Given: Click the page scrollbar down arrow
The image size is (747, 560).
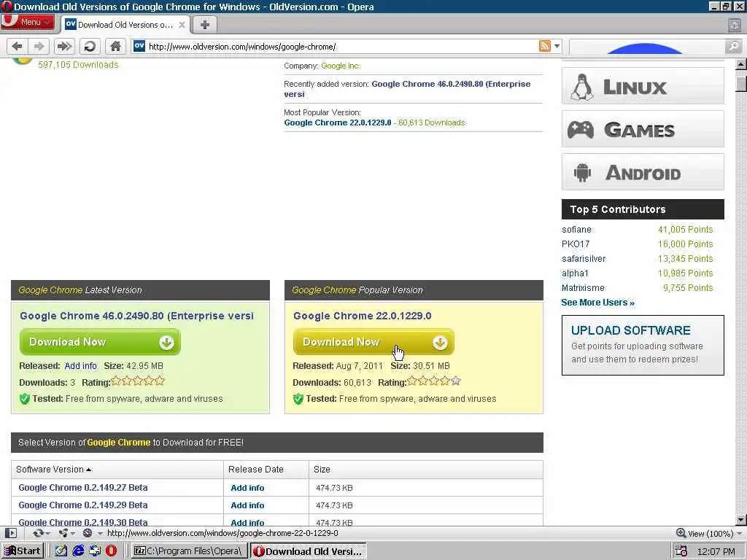Looking at the screenshot, I should click(x=741, y=519).
